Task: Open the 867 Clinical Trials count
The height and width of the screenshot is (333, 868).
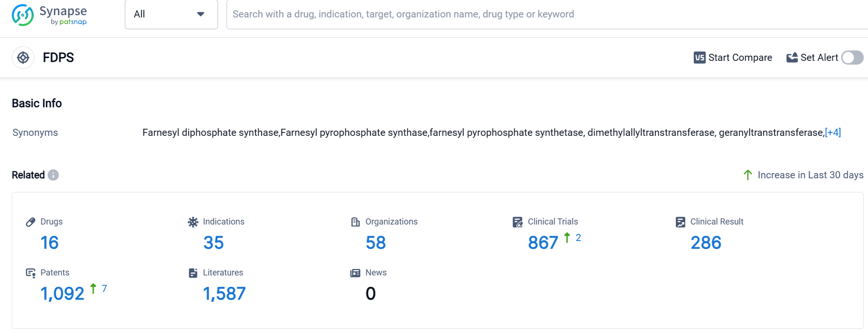Action: pyautogui.click(x=543, y=243)
